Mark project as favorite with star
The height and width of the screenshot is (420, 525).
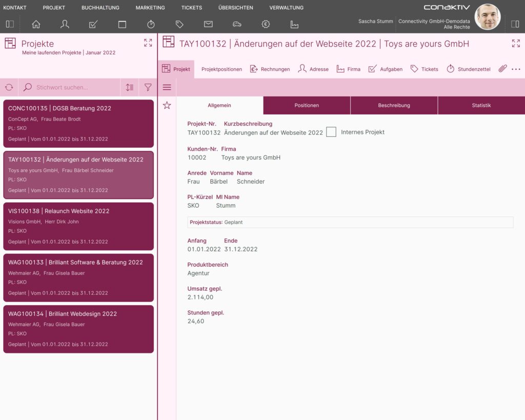click(167, 105)
